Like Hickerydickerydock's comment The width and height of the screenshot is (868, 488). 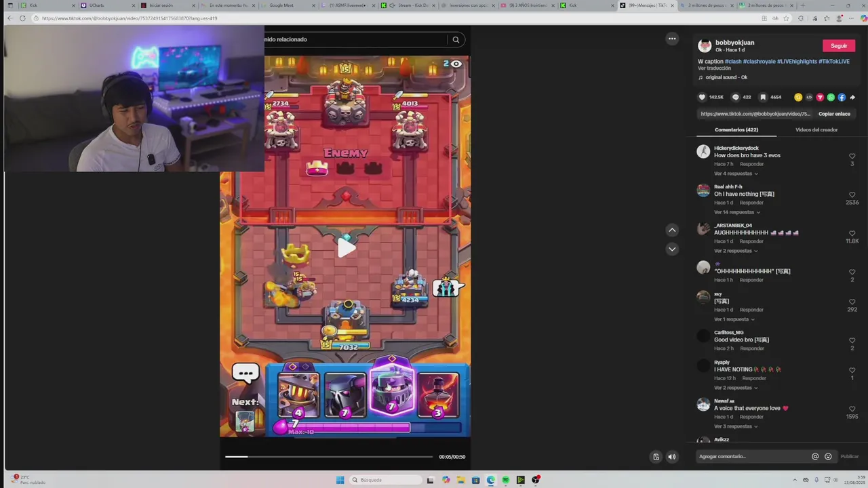coord(852,156)
